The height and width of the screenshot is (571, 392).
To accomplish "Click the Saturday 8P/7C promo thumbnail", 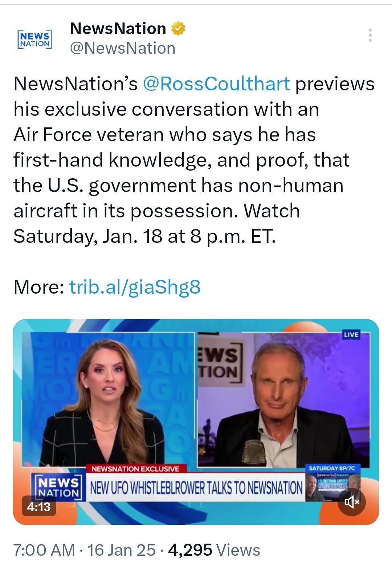I will (333, 483).
